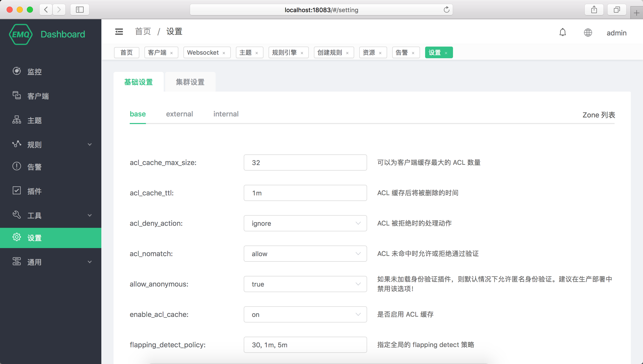Viewport: 643px width, 364px height.
Task: Click the hamburger menu collapse icon
Action: point(119,32)
